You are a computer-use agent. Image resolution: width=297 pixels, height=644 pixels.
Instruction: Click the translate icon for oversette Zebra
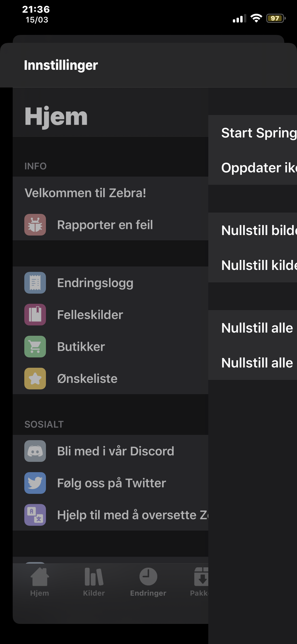35,515
